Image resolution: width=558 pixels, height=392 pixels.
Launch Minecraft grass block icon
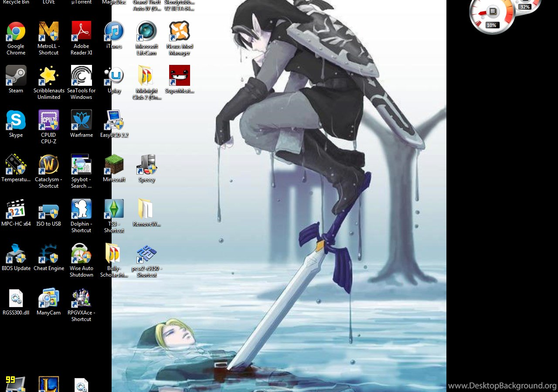click(x=114, y=164)
